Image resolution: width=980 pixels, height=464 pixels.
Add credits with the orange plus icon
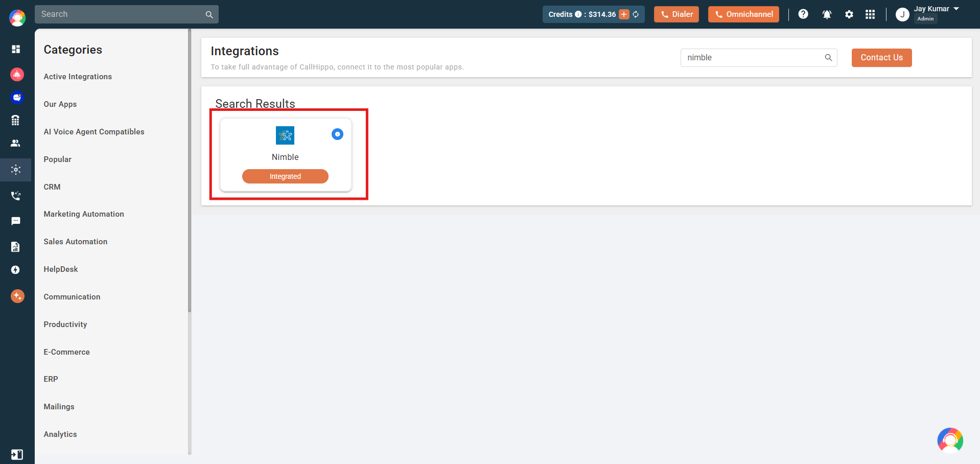[x=624, y=14]
